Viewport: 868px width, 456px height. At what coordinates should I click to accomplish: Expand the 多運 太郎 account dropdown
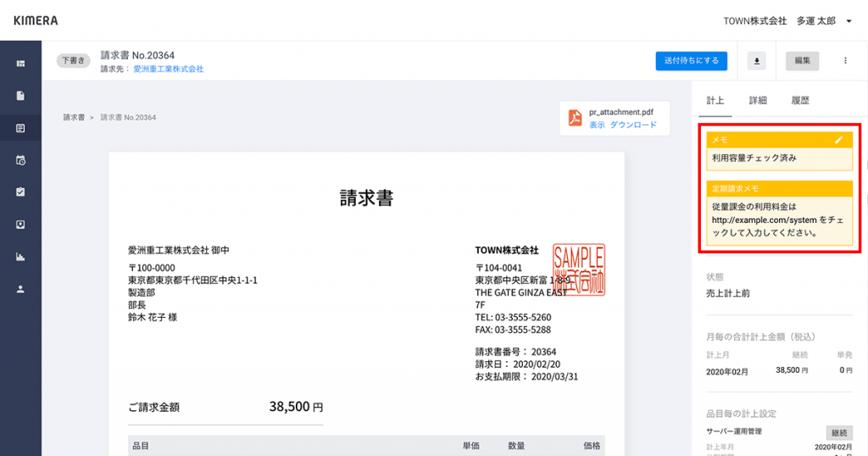[849, 20]
